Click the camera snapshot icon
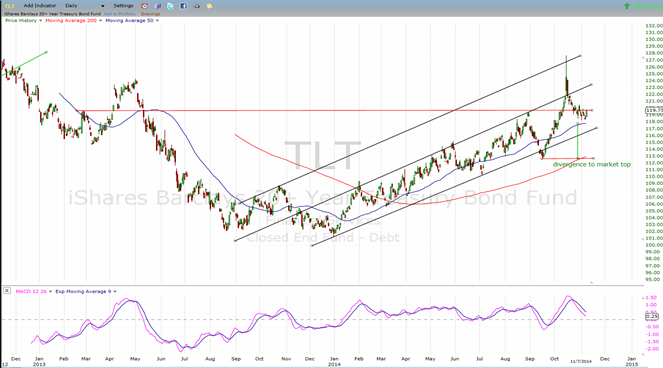 pyautogui.click(x=197, y=6)
